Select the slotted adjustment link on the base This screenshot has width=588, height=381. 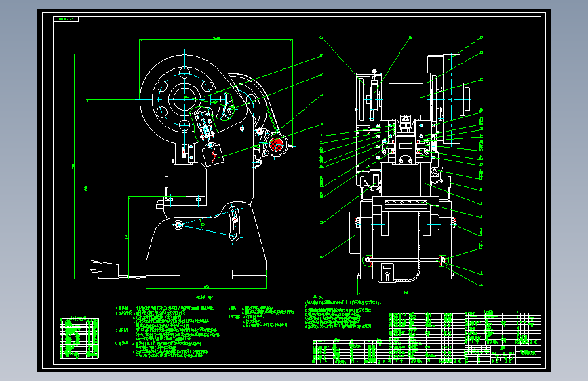tap(234, 223)
